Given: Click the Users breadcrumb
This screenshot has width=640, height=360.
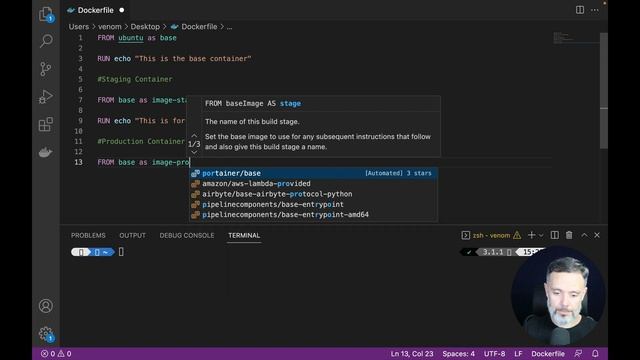Looking at the screenshot, I should click(79, 27).
